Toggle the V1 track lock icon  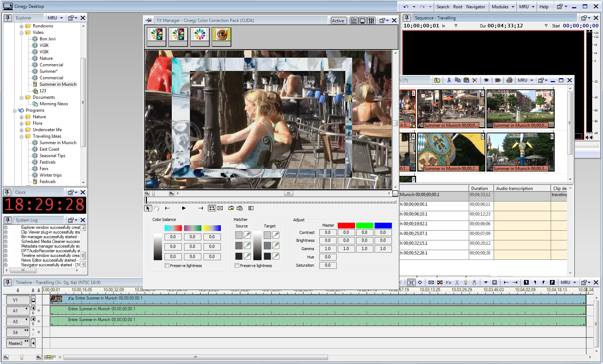34,300
